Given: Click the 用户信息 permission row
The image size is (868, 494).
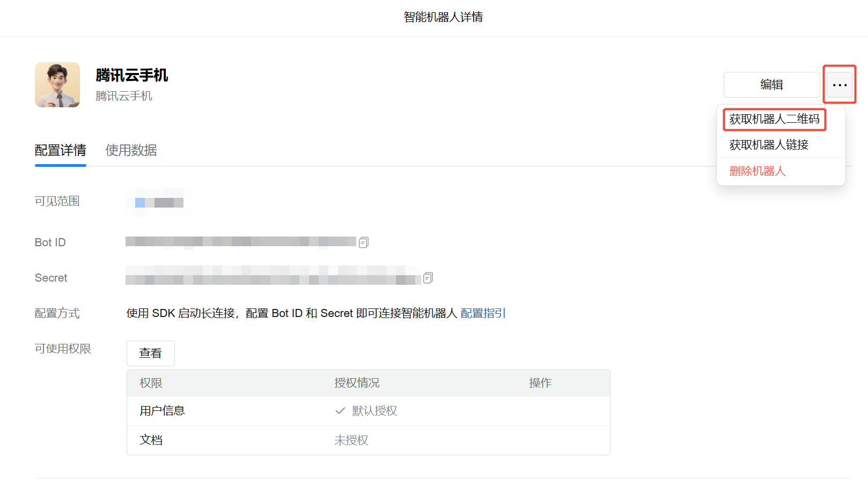Looking at the screenshot, I should [x=369, y=411].
